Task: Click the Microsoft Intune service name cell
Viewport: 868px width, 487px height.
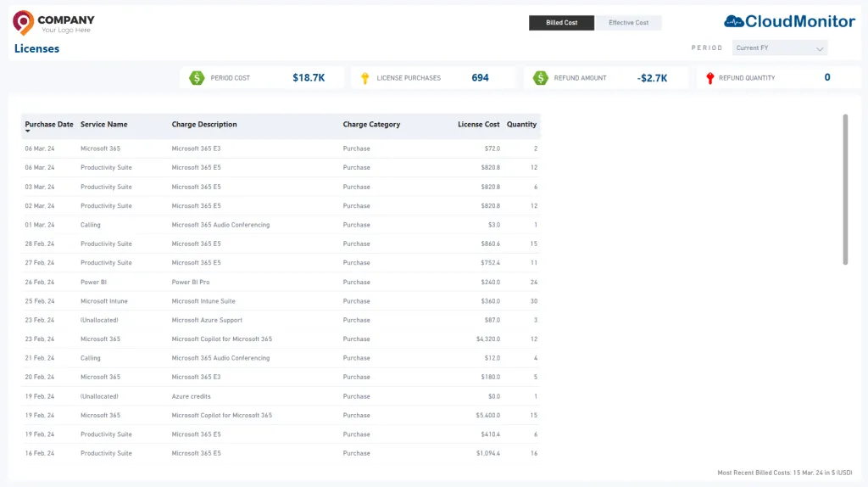Action: tap(104, 301)
